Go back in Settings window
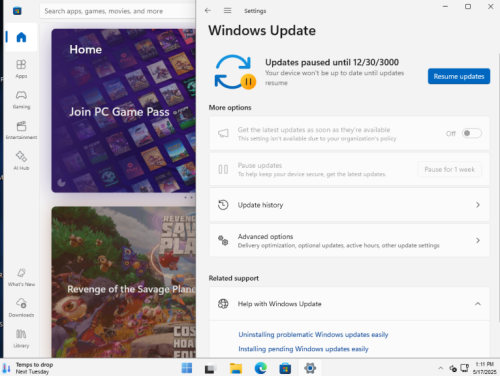 click(208, 11)
